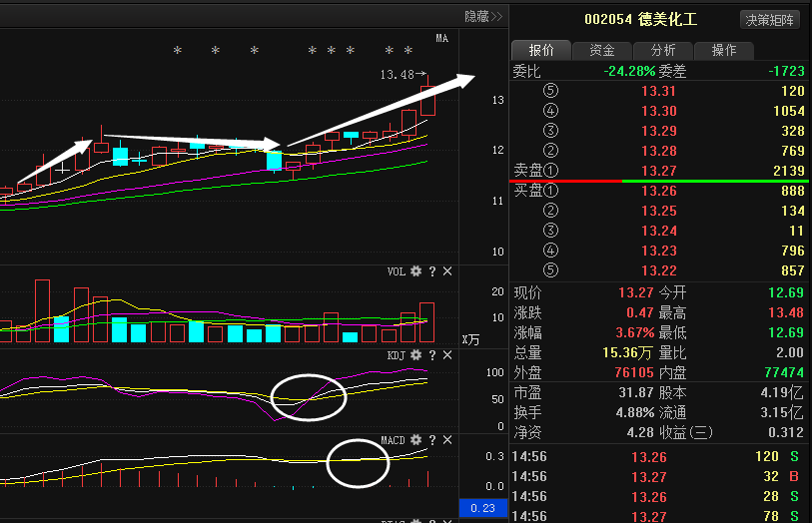Click the 委差 value -1723
This screenshot has width=812, height=523.
coord(787,71)
